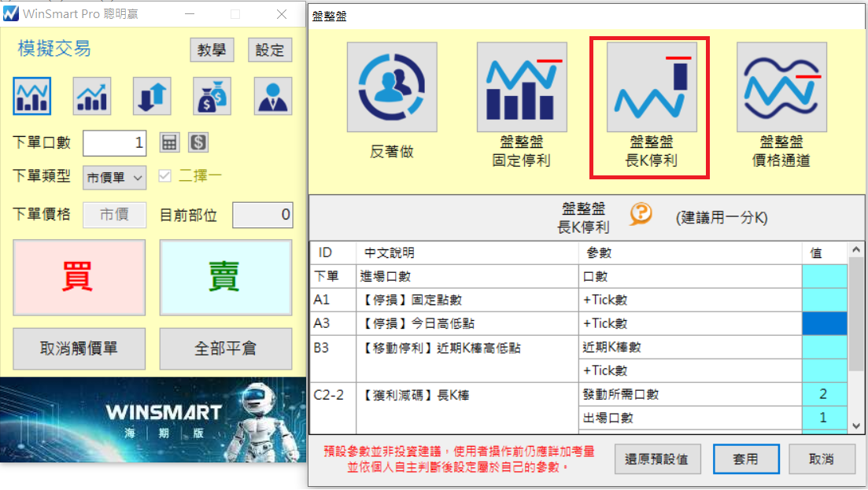Open the rising trend chart icon
868x490 pixels.
click(x=92, y=96)
